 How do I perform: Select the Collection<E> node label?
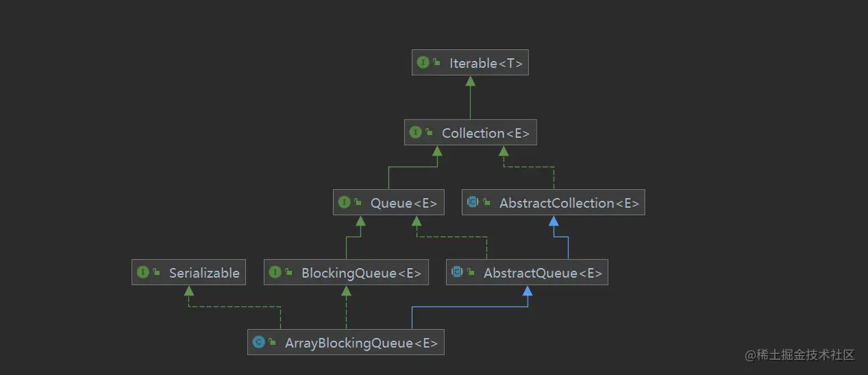tap(485, 133)
